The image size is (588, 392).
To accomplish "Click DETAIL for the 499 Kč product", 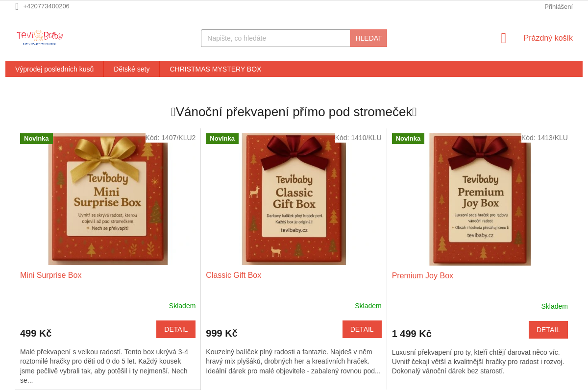I will tap(176, 329).
